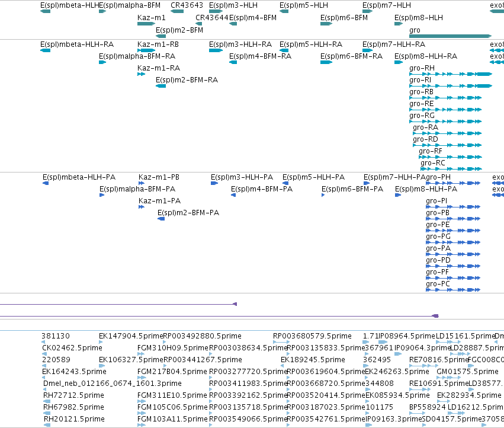The height and width of the screenshot is (428, 504).
Task: Click the gro-PD protein label
Action: click(438, 260)
